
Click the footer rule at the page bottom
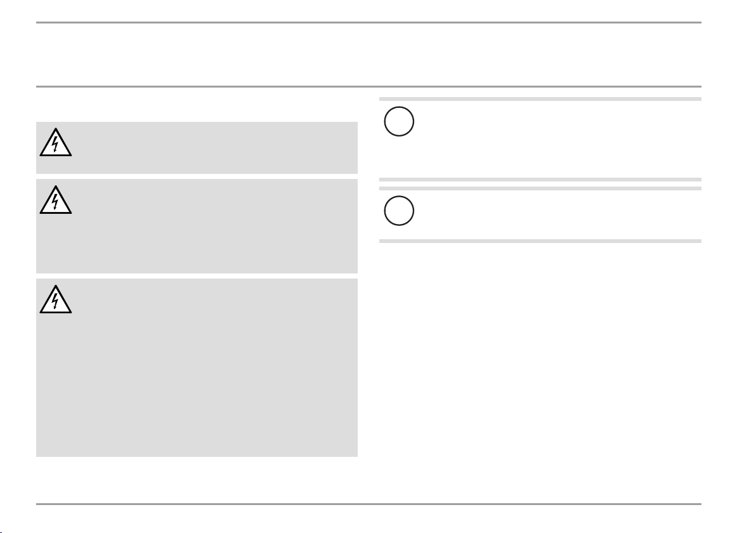[x=368, y=504]
